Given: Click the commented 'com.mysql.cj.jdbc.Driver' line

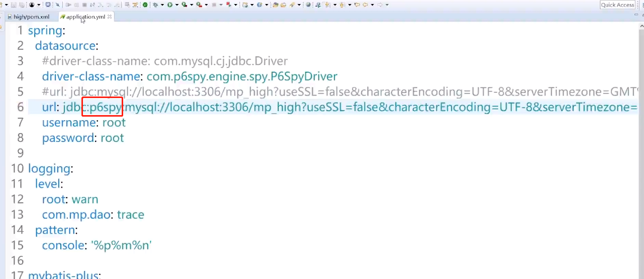Looking at the screenshot, I should [x=165, y=61].
